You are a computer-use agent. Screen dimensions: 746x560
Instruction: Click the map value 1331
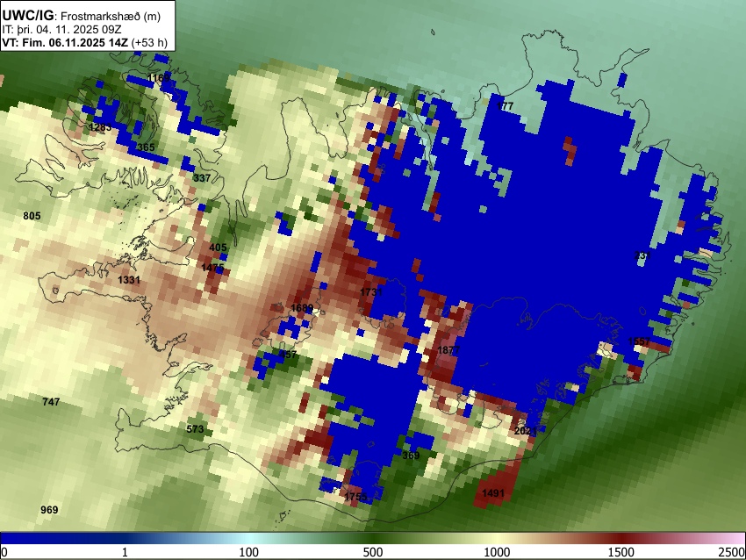129,280
